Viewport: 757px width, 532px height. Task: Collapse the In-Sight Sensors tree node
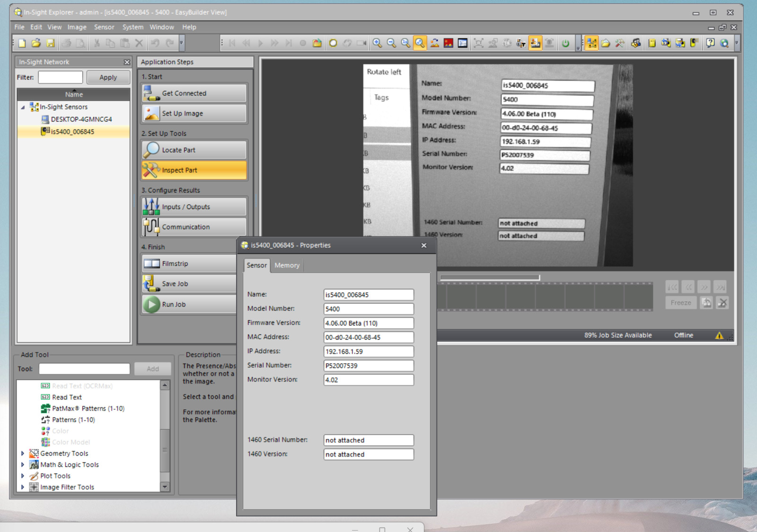coord(23,107)
